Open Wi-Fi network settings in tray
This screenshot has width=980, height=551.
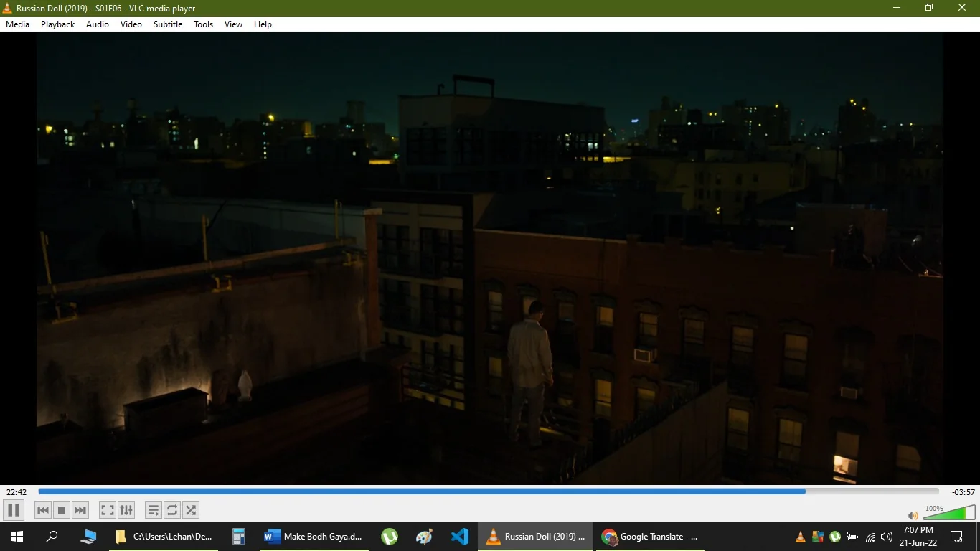870,537
